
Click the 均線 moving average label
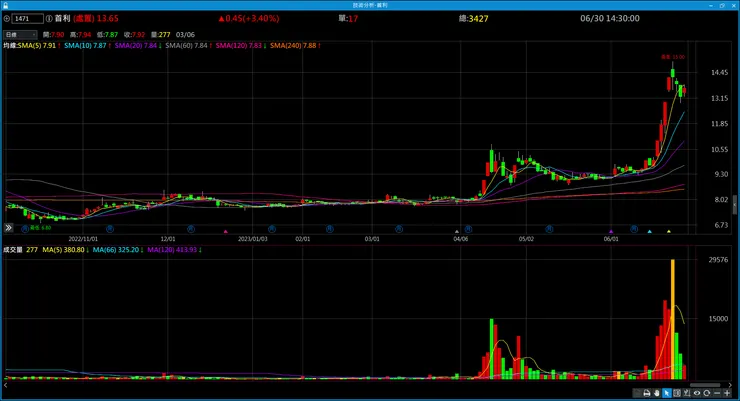pos(10,46)
